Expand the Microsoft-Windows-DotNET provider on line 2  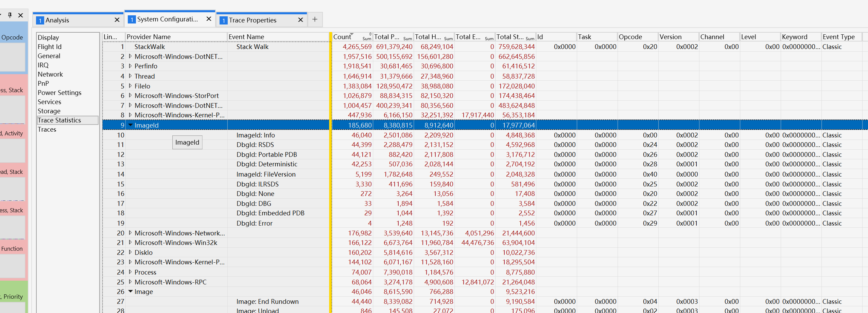(130, 56)
